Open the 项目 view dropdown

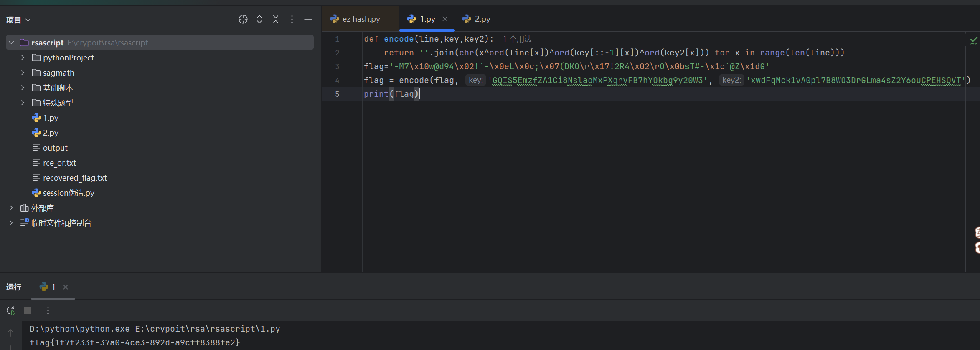tap(18, 20)
